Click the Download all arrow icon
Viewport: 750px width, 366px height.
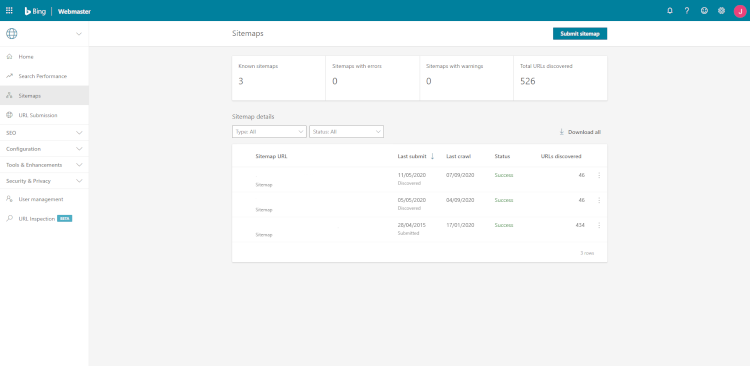pyautogui.click(x=562, y=132)
